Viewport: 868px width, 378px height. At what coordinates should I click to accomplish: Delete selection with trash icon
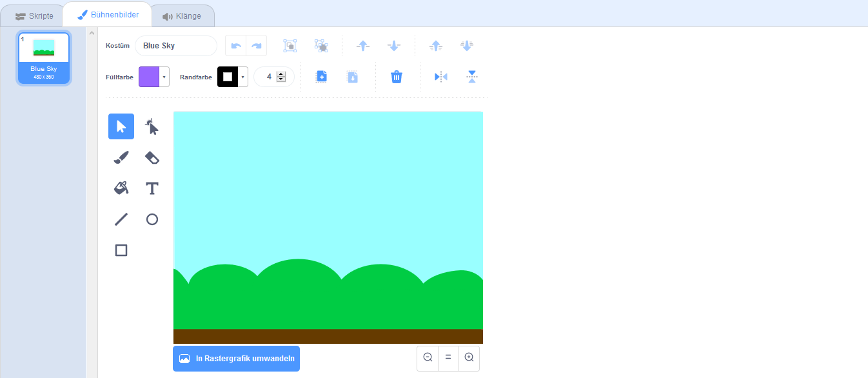click(397, 77)
